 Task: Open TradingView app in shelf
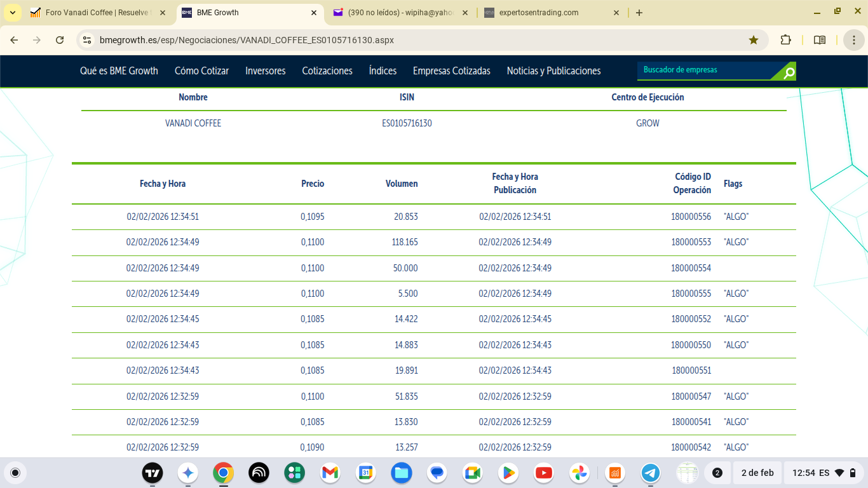point(152,473)
